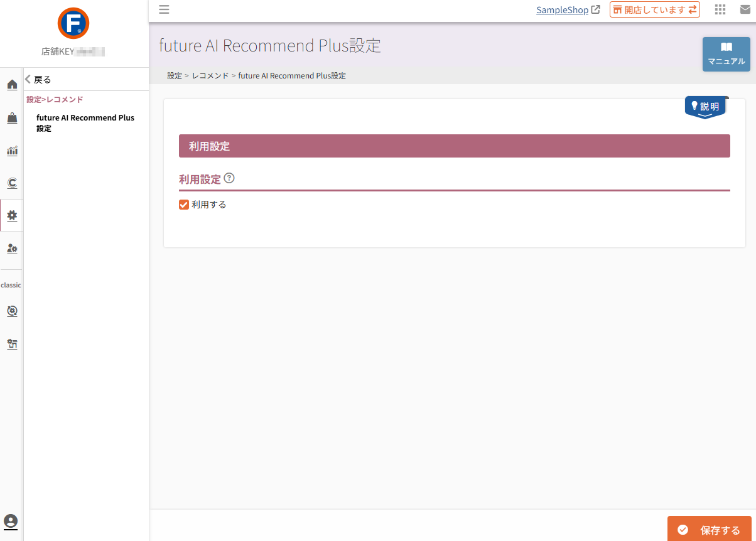
Task: Open the store settings icon at sidebar bottom
Action: (x=11, y=343)
